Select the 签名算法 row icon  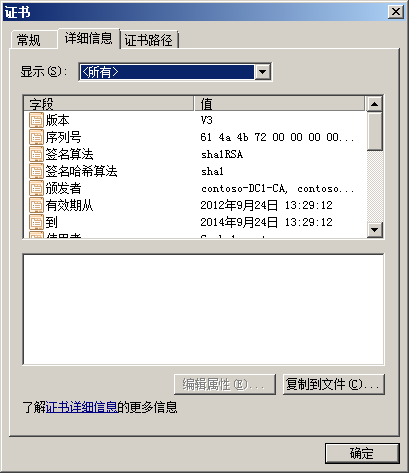tap(36, 154)
